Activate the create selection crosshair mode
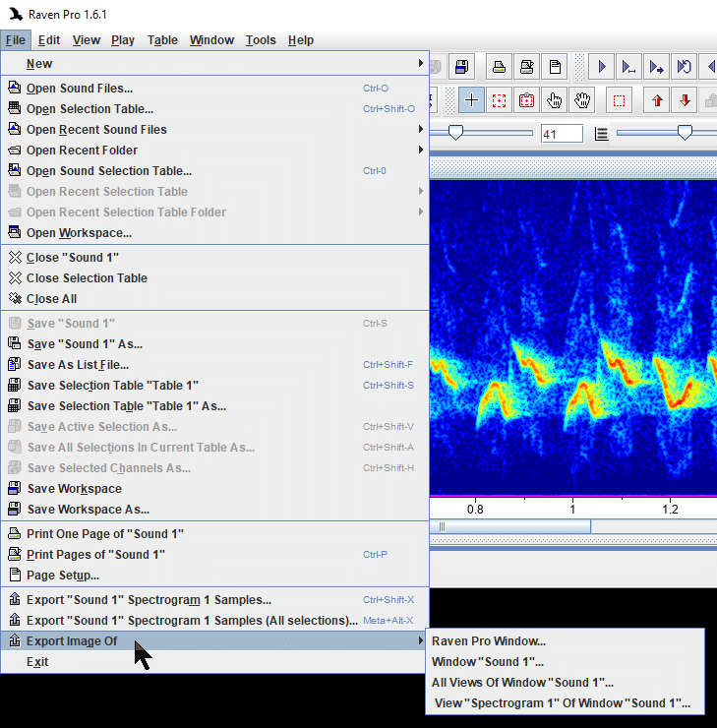717x728 pixels. (x=471, y=100)
